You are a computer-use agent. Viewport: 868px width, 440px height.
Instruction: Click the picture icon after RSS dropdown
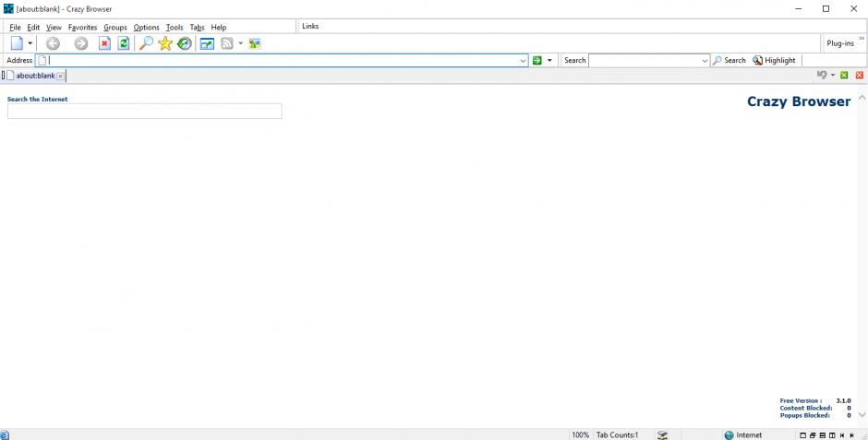pos(255,43)
